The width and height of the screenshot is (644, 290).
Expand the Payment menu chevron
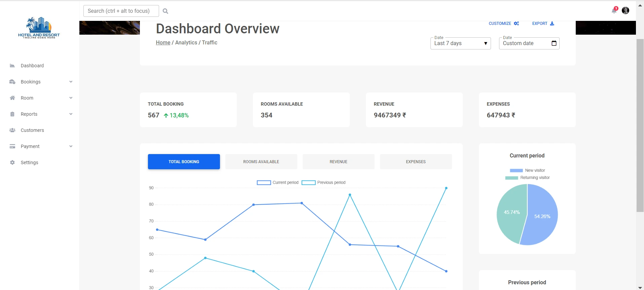(71, 146)
